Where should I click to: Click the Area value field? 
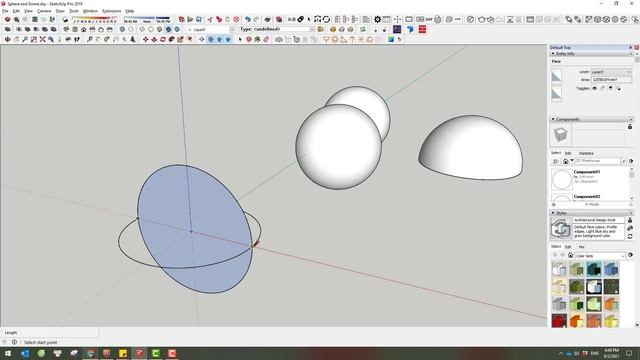pyautogui.click(x=611, y=80)
